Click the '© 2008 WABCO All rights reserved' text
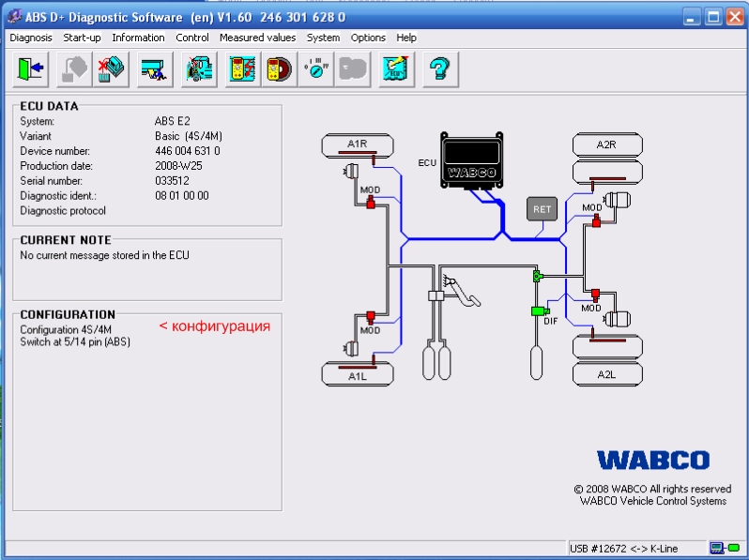This screenshot has width=749, height=560. (652, 489)
